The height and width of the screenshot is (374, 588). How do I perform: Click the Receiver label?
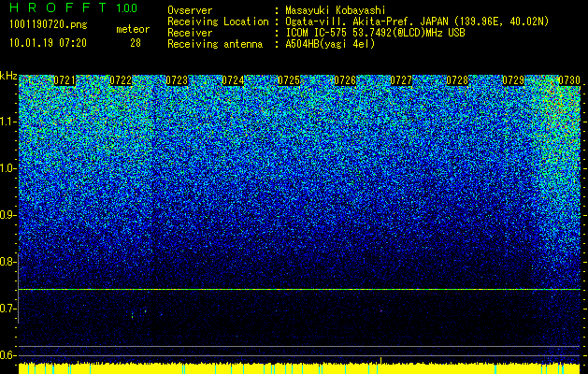[x=190, y=33]
